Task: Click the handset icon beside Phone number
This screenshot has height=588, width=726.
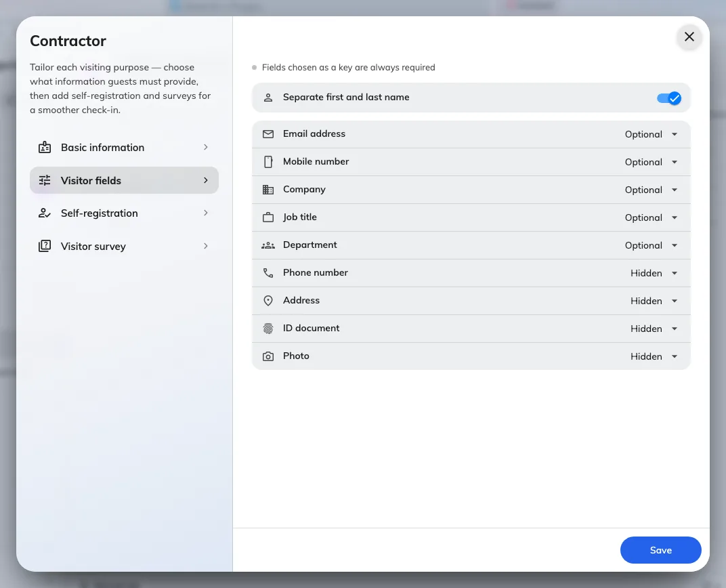Action: pyautogui.click(x=268, y=273)
